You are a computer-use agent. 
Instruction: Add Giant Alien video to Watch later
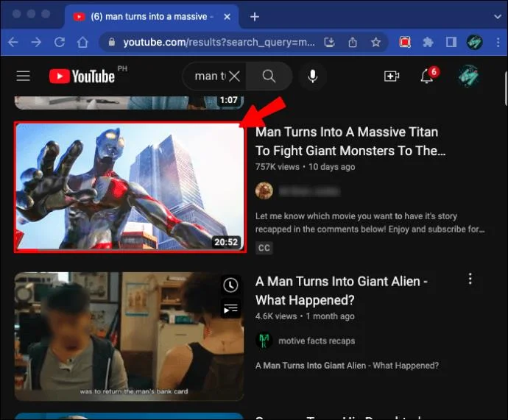point(230,285)
